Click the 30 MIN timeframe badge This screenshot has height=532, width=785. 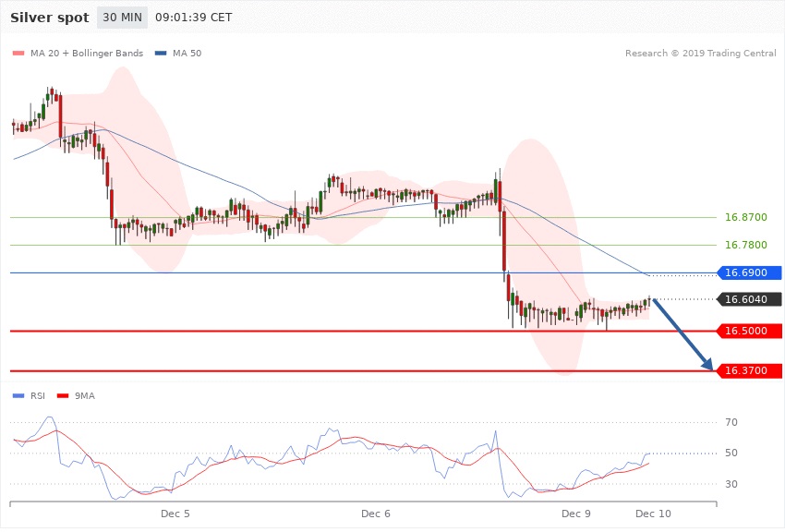coord(122,18)
